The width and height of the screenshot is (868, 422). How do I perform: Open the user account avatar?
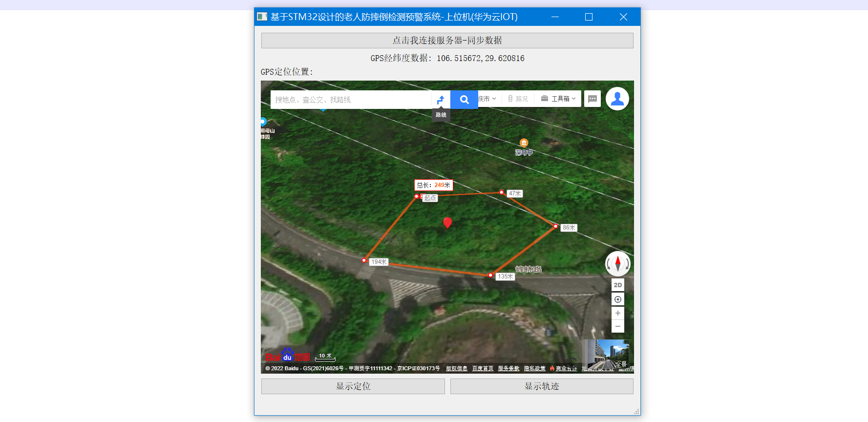[x=617, y=99]
